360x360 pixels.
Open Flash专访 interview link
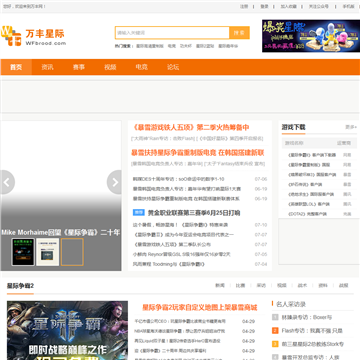point(312,331)
